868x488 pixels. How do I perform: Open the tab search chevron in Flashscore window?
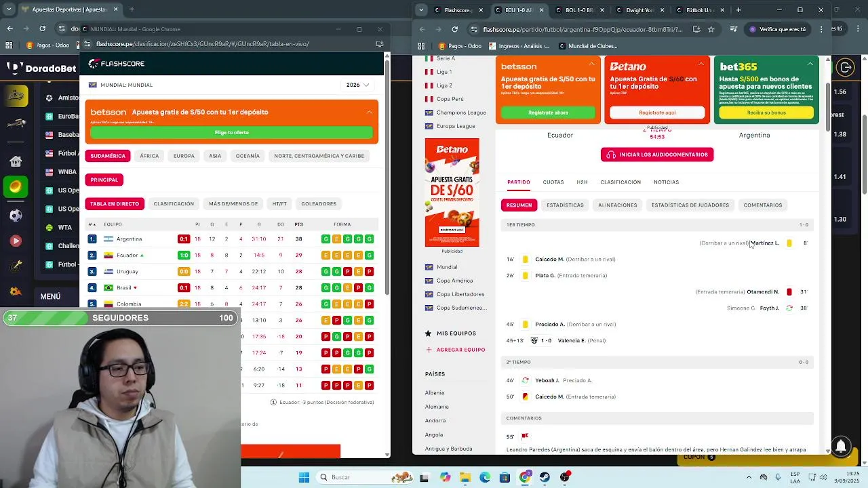pyautogui.click(x=421, y=9)
